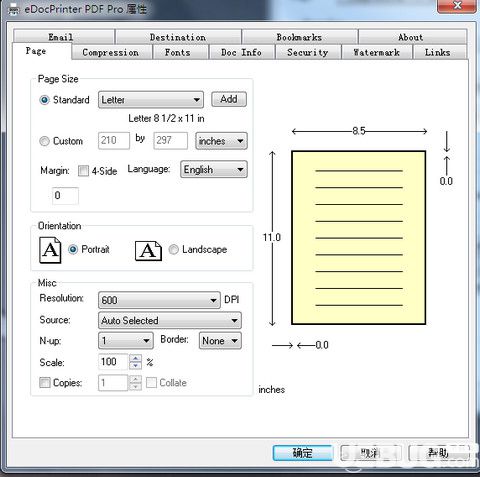This screenshot has width=480, height=477.
Task: Open the Links tab
Action: (x=439, y=52)
